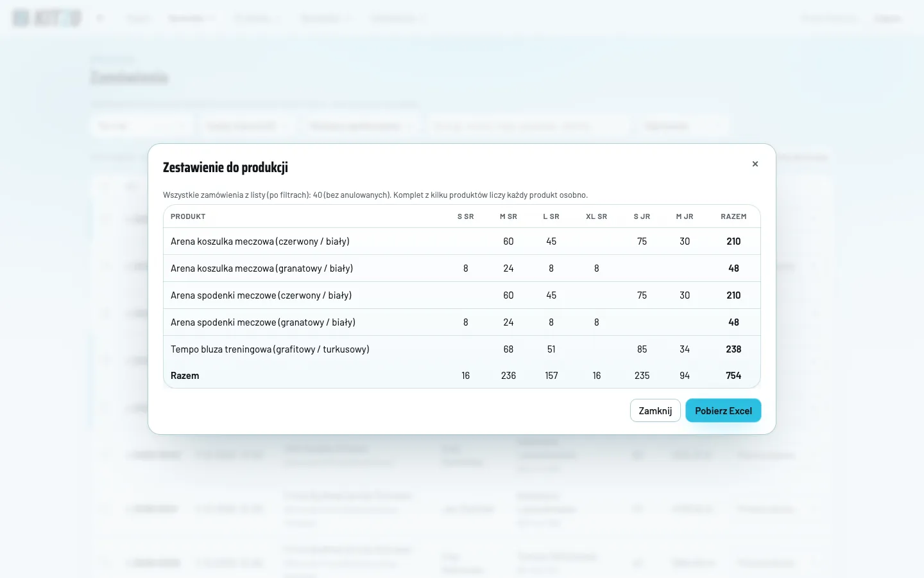The height and width of the screenshot is (578, 924).
Task: Click L SR column total 157
Action: point(551,376)
